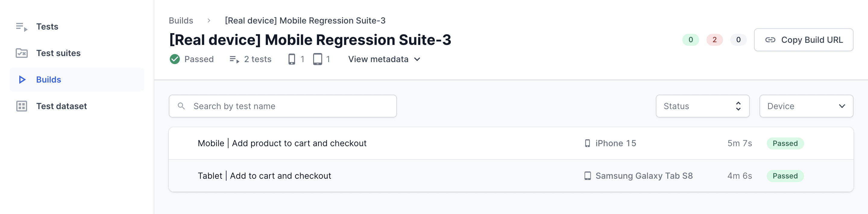The height and width of the screenshot is (214, 868).
Task: Click Copy Build URL button
Action: click(803, 40)
